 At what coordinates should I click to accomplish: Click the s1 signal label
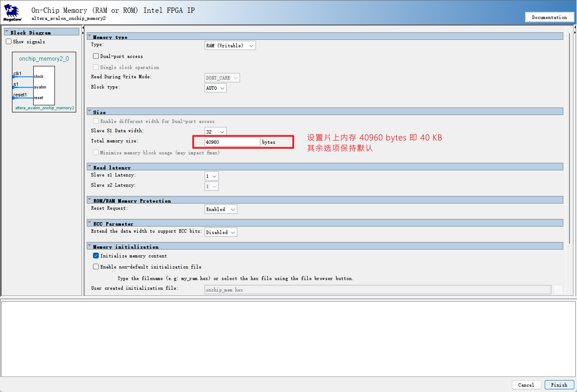coord(15,84)
